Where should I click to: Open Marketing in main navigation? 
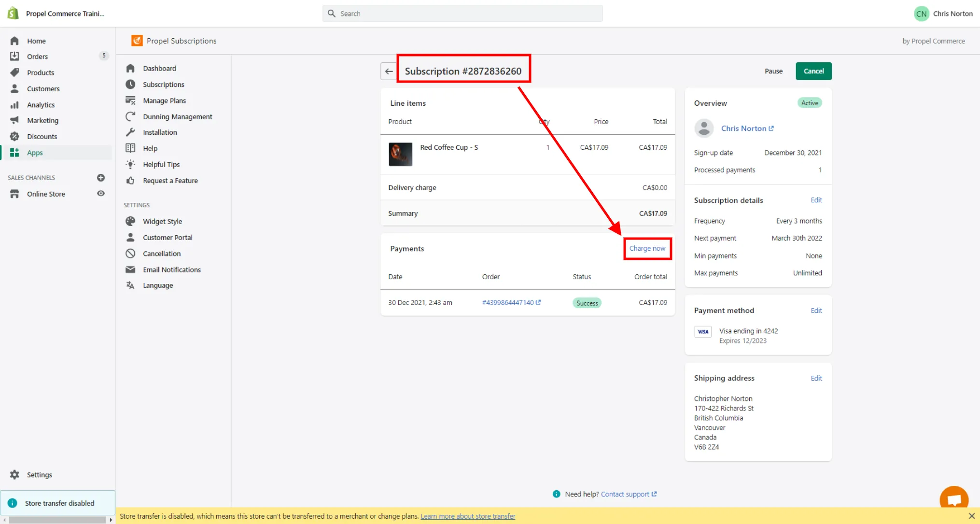pos(42,120)
